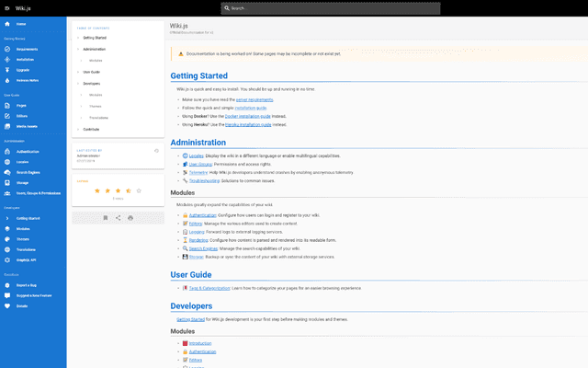This screenshot has height=368, width=588.
Task: Open Search Engines link in Modules list
Action: click(203, 248)
